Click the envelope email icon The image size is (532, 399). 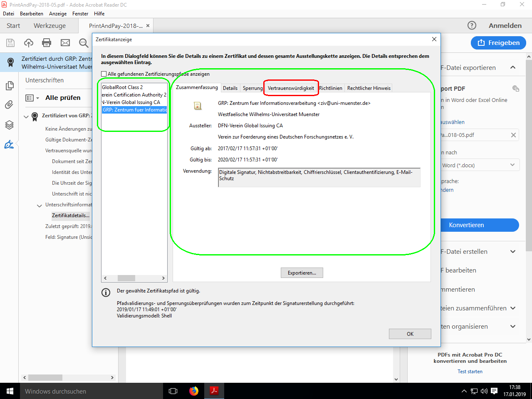[x=65, y=43]
